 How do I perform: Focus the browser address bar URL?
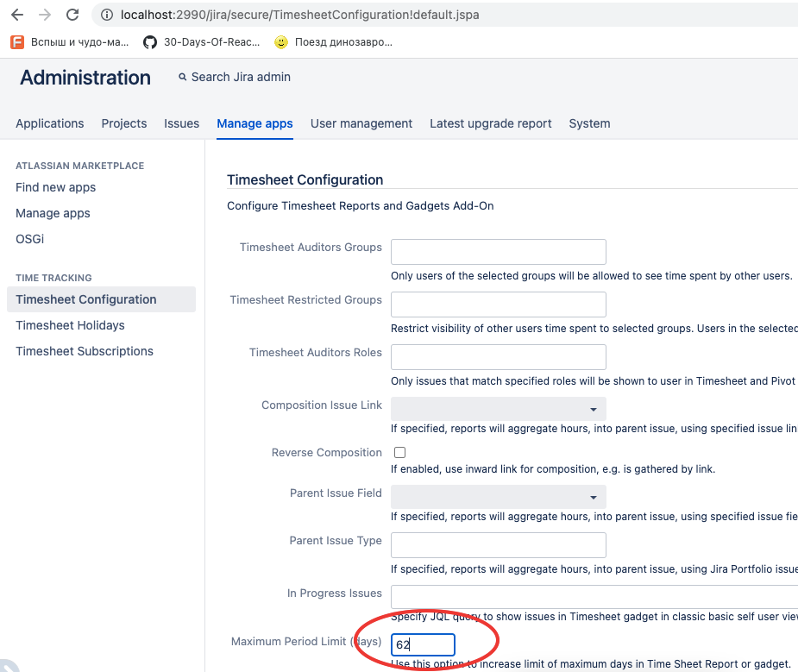click(299, 15)
